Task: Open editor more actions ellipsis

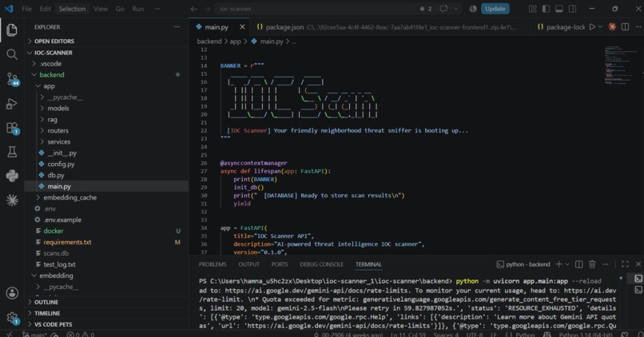Action: [638, 26]
